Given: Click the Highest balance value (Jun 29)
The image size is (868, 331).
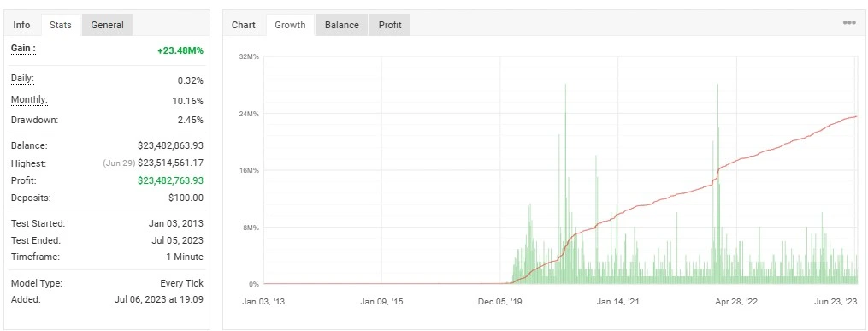Looking at the screenshot, I should tap(170, 163).
